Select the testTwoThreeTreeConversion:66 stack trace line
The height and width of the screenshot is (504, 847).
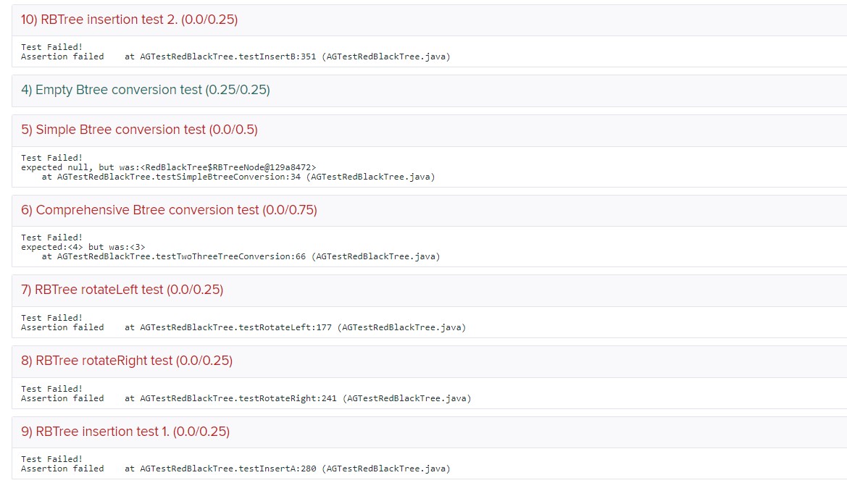[x=241, y=256]
